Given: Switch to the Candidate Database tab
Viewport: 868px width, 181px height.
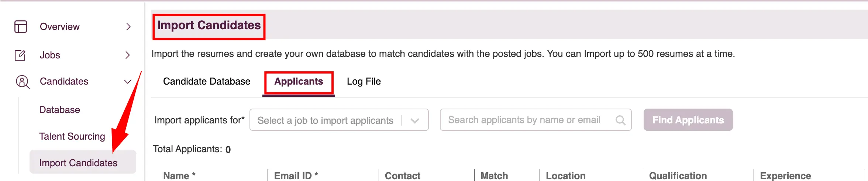Looking at the screenshot, I should point(207,82).
